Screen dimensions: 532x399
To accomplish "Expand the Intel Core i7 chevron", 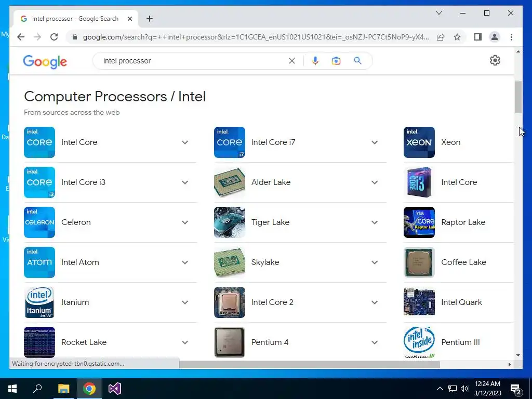I will coord(375,142).
